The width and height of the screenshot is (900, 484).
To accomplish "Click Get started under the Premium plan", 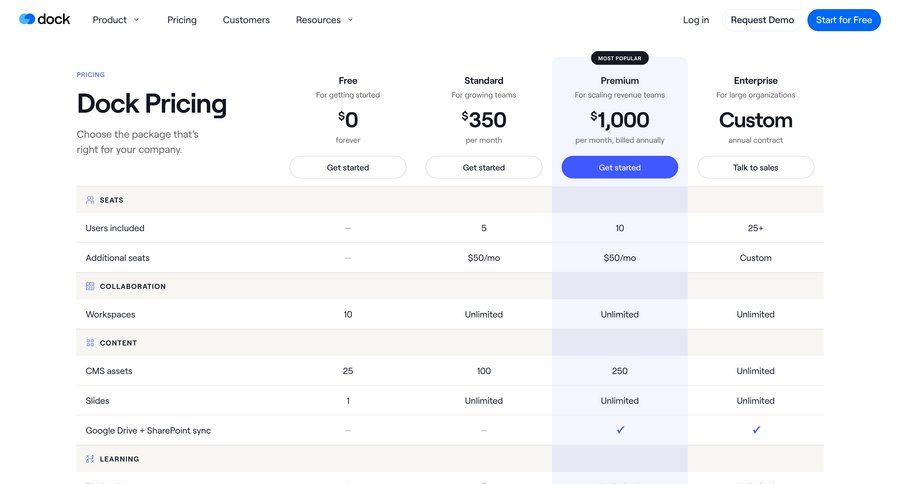I will [620, 168].
